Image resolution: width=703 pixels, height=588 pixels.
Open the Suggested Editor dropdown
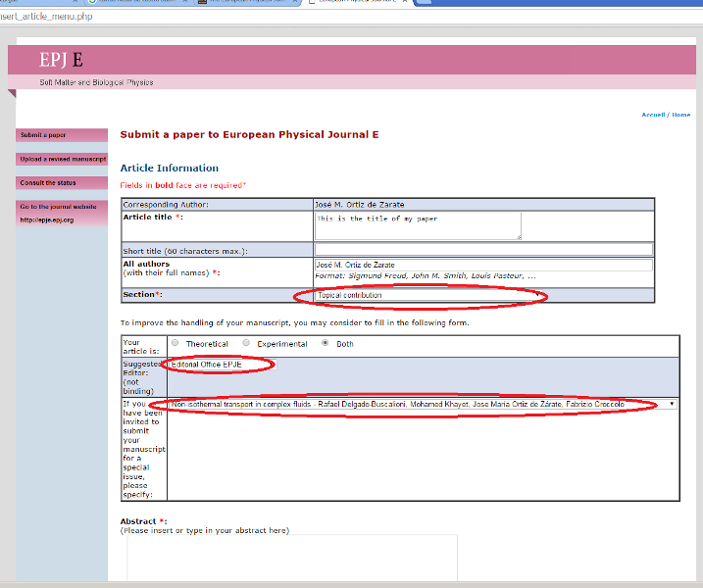click(x=219, y=365)
